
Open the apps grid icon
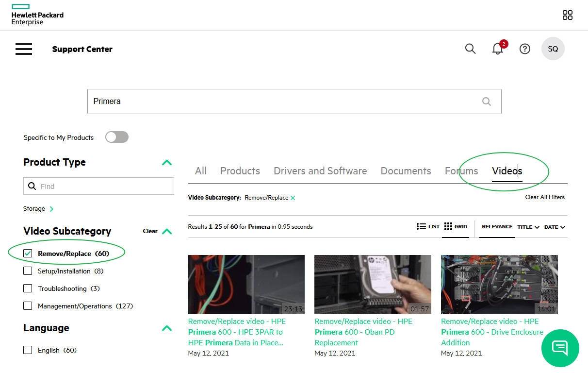567,15
